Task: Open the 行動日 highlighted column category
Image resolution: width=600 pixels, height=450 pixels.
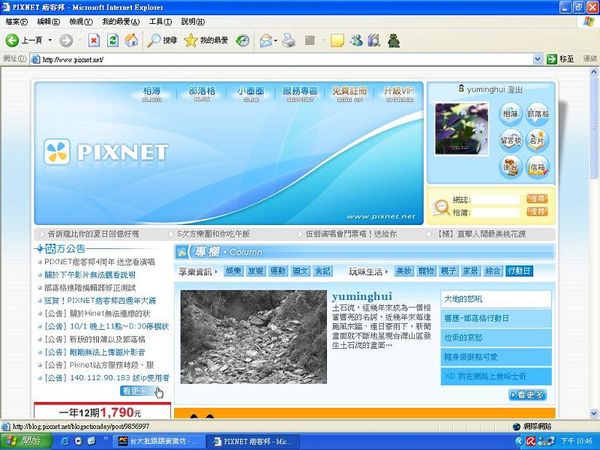Action: click(519, 271)
